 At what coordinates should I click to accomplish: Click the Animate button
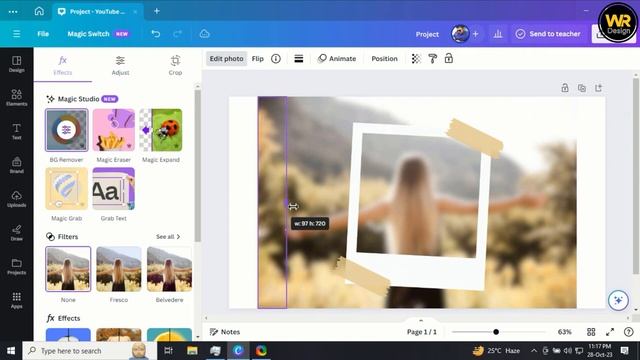pos(337,59)
